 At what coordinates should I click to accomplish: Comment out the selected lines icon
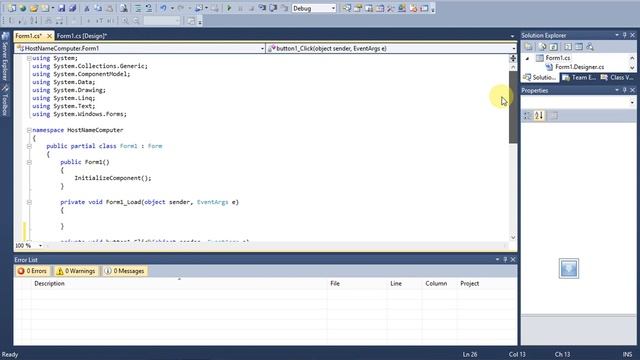click(x=138, y=8)
